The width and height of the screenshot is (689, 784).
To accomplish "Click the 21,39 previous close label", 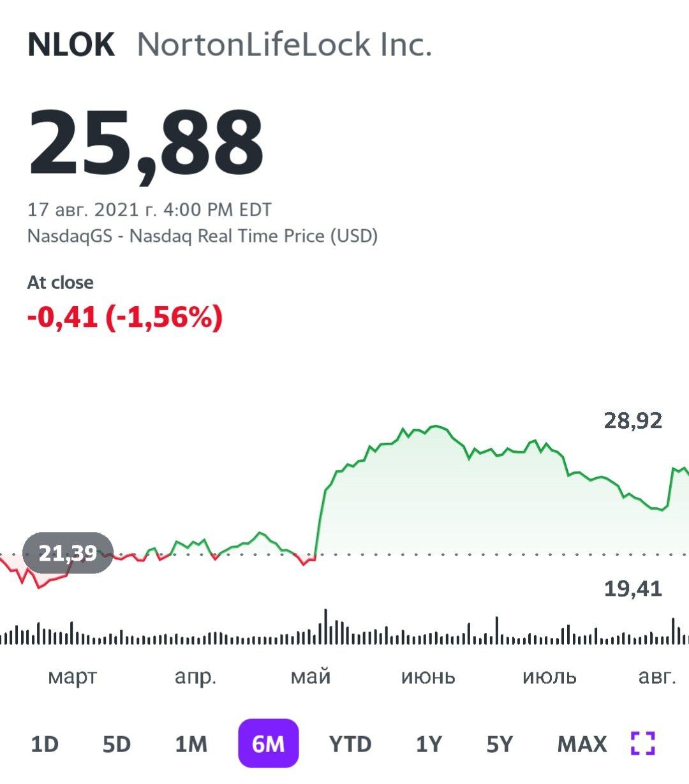I will (x=68, y=552).
